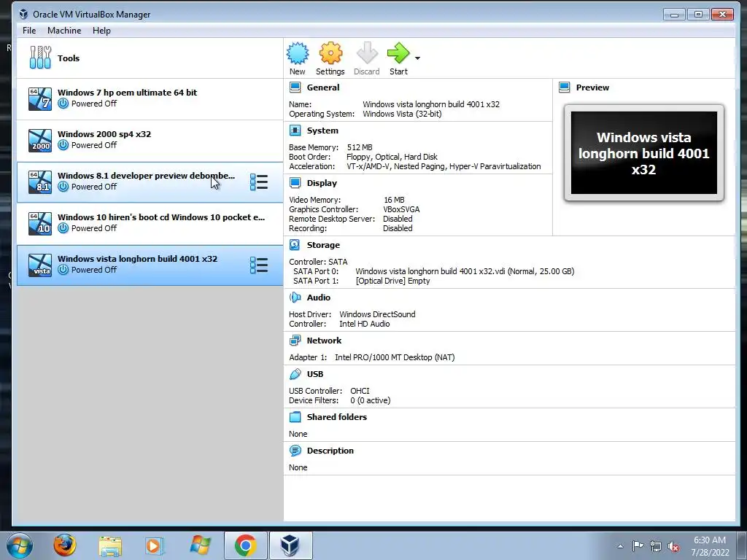Click the General section header
This screenshot has width=747, height=560.
click(x=323, y=87)
